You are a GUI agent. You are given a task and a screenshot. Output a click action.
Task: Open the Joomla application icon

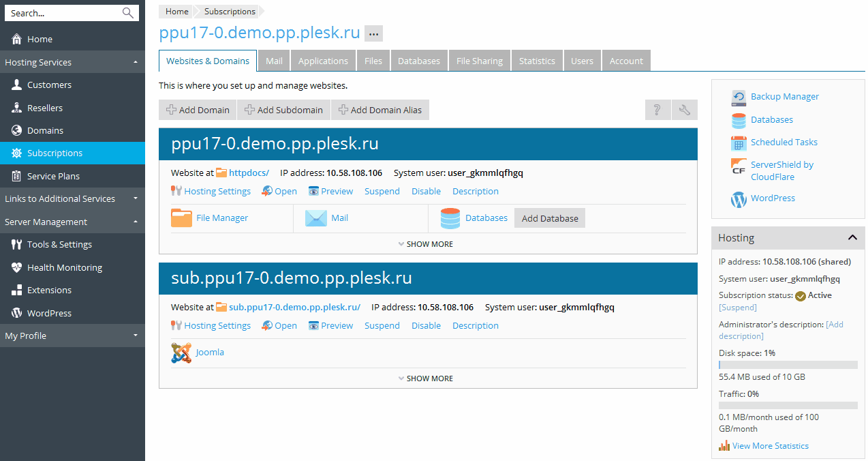tap(181, 353)
